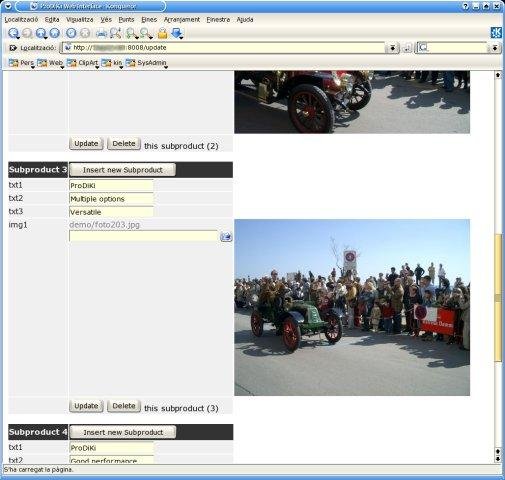The image size is (505, 480).
Task: Open the Ajuda menu
Action: coord(245,20)
